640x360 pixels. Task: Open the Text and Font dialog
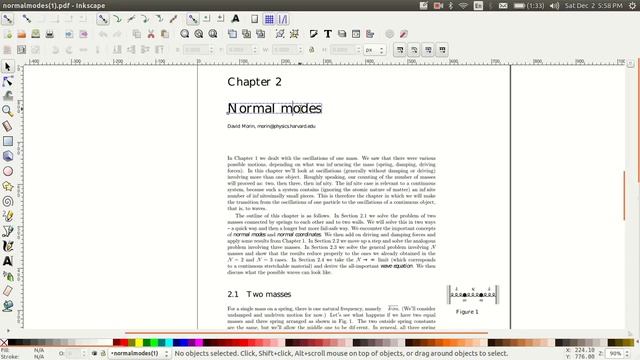327,34
